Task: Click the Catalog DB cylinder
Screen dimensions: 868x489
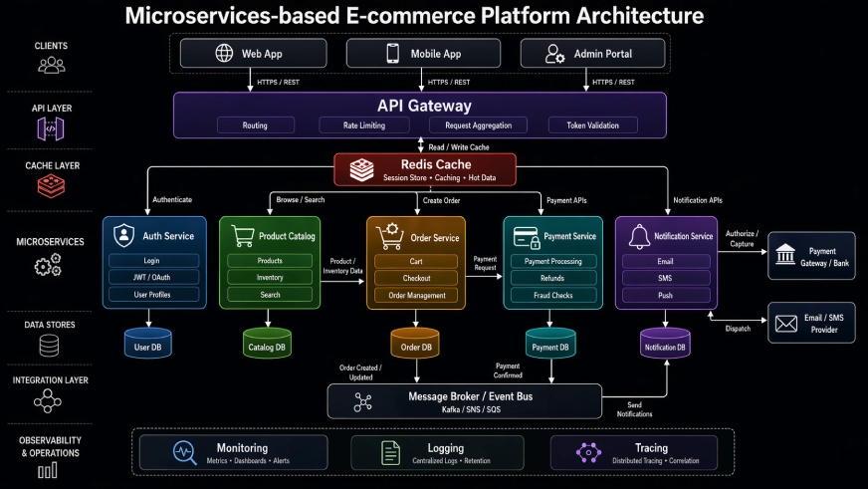Action: click(267, 344)
